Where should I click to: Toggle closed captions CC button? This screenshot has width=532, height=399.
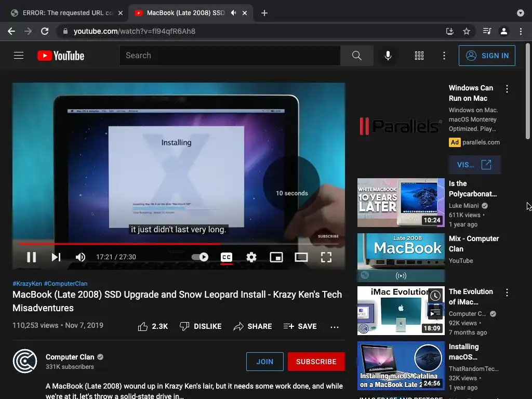[227, 257]
